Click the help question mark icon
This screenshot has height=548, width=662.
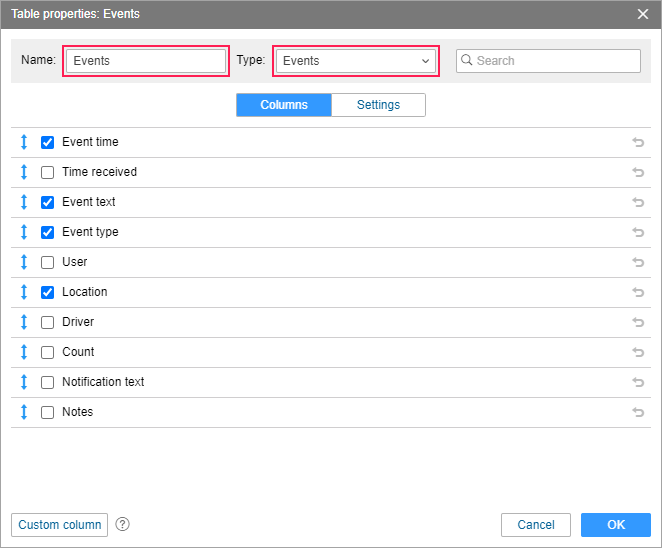[x=123, y=525]
